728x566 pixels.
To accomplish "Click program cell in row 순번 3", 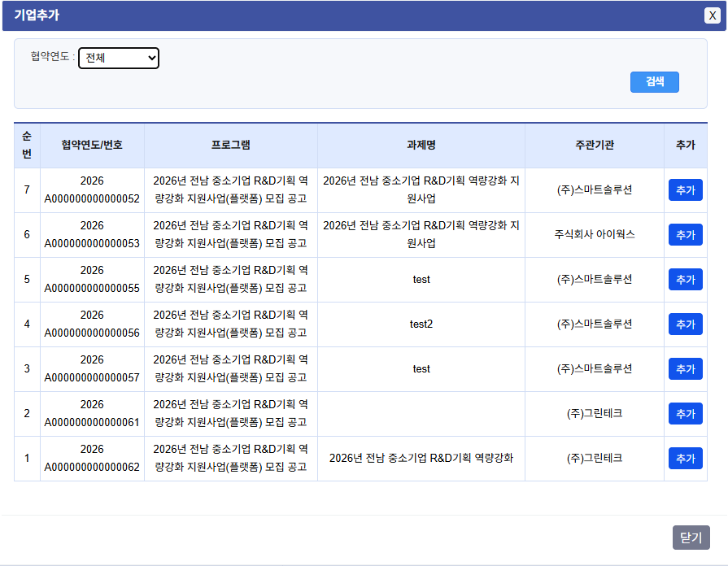I will (x=231, y=368).
